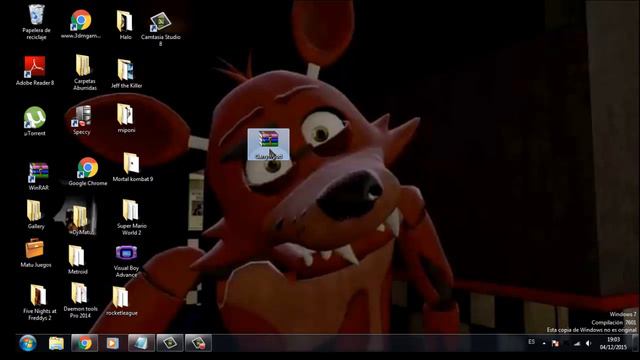Select the Metroid folder
Screen dimensions: 640x360
tap(77, 260)
